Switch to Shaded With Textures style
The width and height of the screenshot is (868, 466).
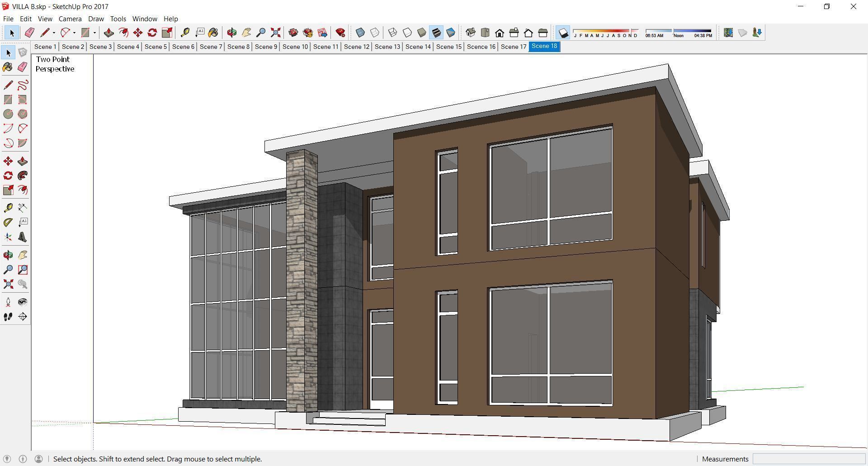coord(436,33)
